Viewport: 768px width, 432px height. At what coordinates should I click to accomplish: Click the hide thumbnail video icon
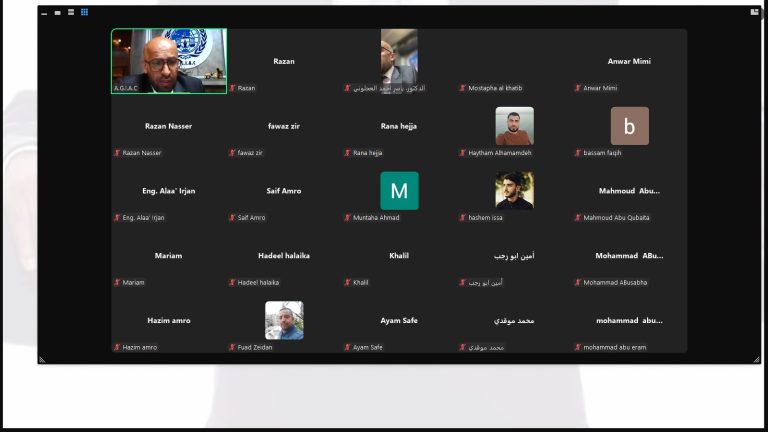pos(45,12)
